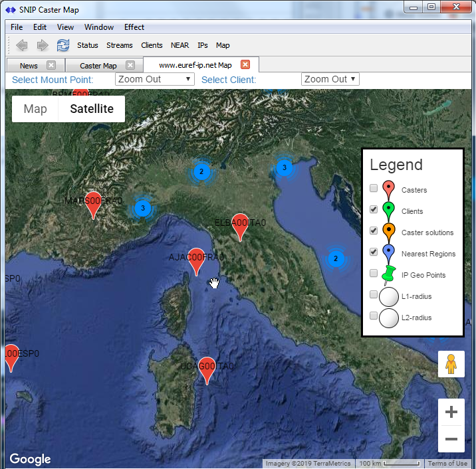The height and width of the screenshot is (469, 476).
Task: Open the Effect menu
Action: pyautogui.click(x=134, y=27)
